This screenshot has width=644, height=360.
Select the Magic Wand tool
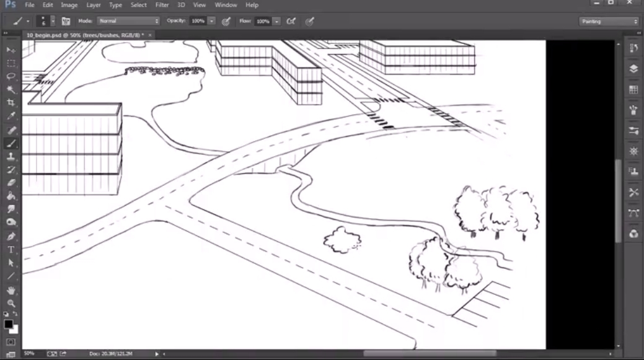[x=11, y=89]
